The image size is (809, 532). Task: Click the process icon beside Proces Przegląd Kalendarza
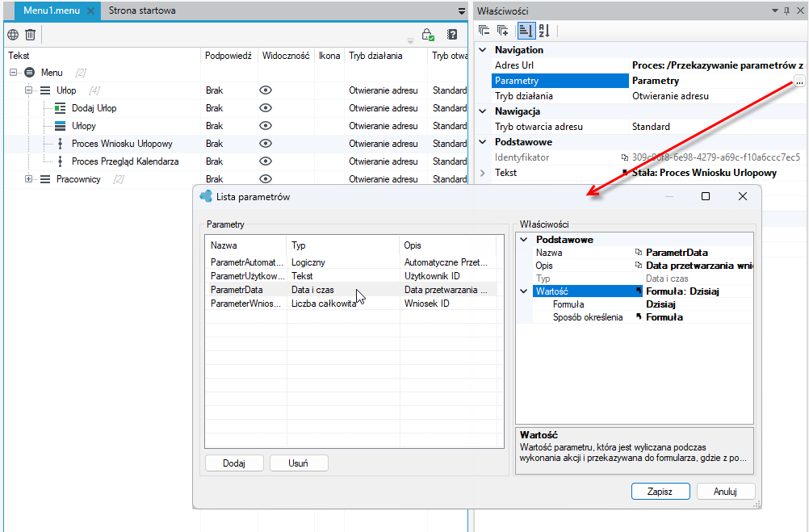click(60, 161)
